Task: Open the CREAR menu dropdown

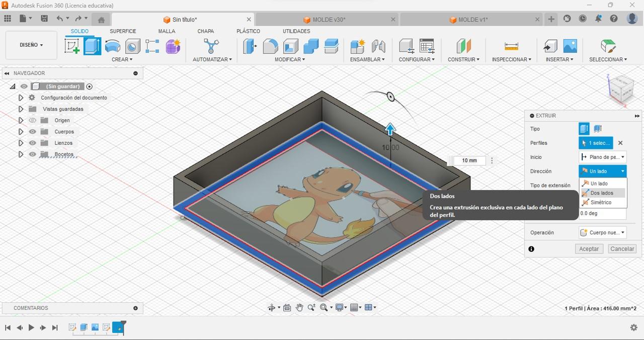Action: pyautogui.click(x=122, y=59)
